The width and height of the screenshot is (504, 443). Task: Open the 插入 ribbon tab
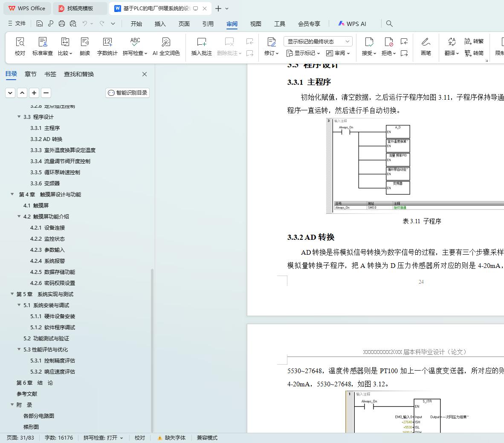tap(160, 24)
